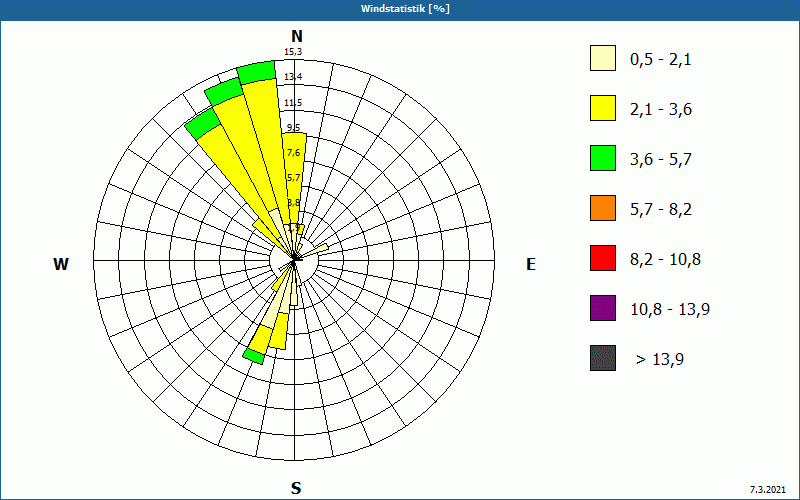The image size is (800, 500).
Task: Click the 0,5 - 2,1 legend label
Action: point(661,60)
